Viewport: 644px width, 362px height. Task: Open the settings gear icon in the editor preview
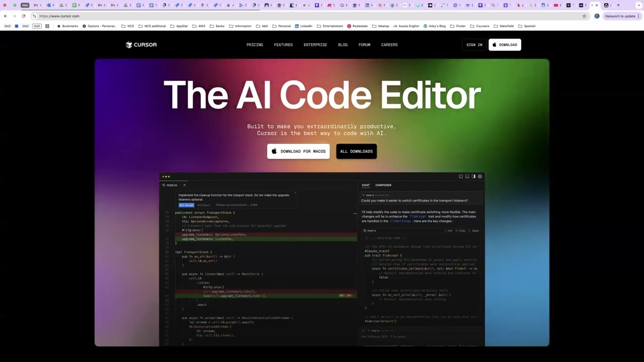tap(480, 176)
